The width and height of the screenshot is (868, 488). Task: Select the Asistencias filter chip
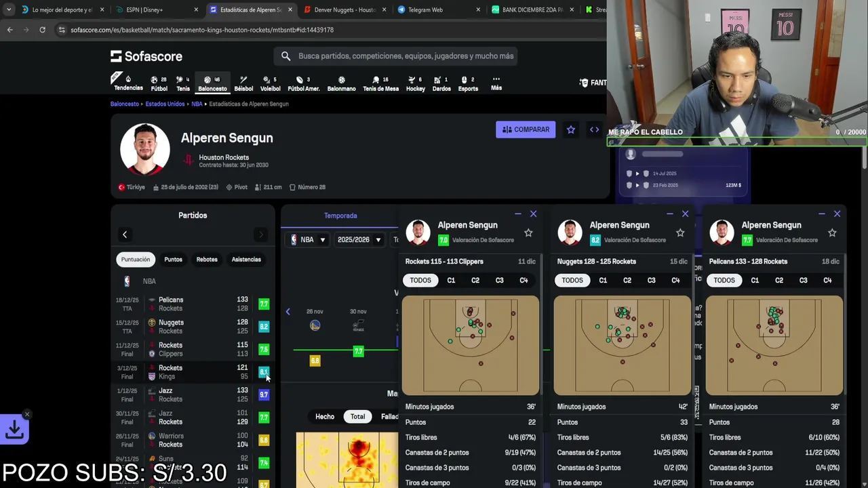[x=246, y=260]
